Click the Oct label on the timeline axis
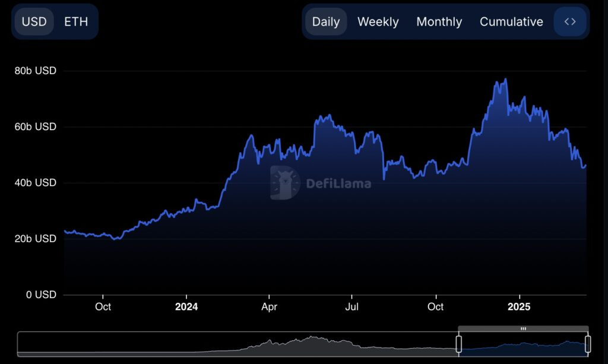 point(103,307)
